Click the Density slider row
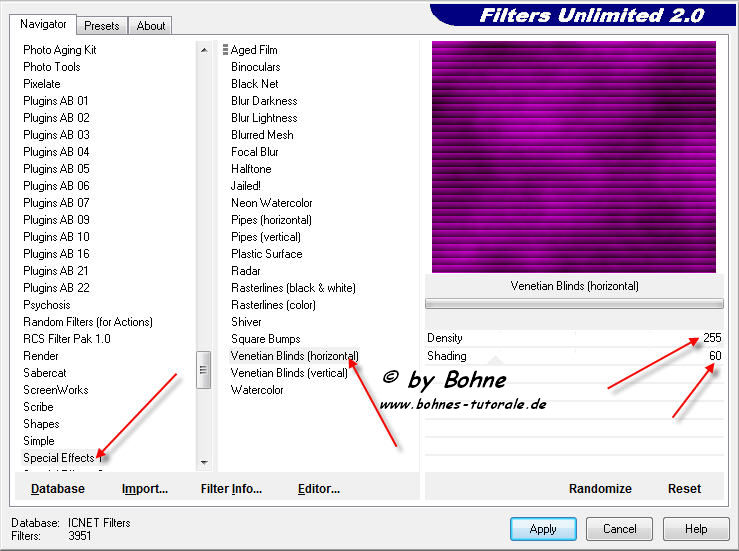Screen dimensions: 739x551 (x=573, y=338)
